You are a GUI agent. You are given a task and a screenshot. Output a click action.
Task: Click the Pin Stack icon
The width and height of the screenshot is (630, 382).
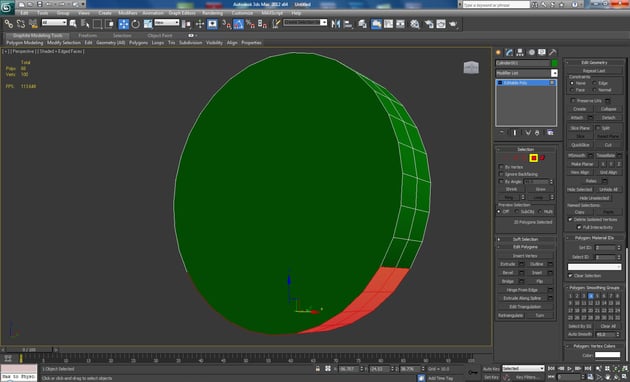tap(502, 133)
